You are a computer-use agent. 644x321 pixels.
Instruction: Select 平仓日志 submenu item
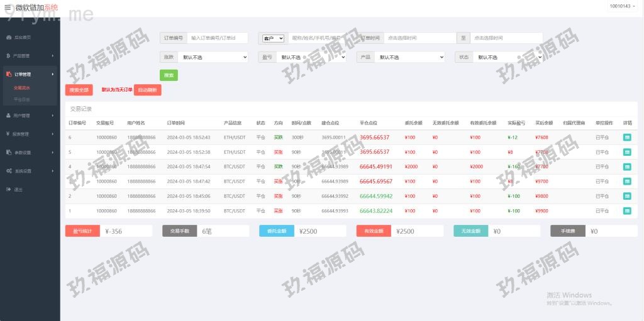pos(22,99)
